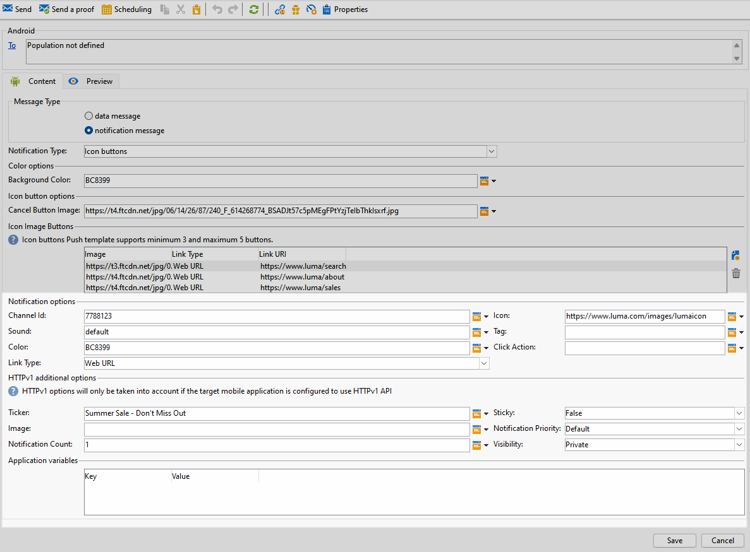The image size is (750, 552).
Task: Click the Undo arrow icon
Action: 217,9
